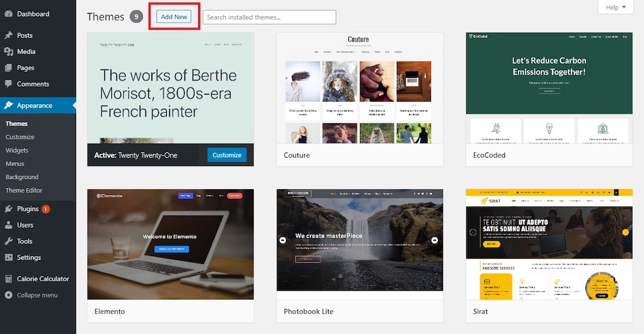The height and width of the screenshot is (334, 644).
Task: Click the Search installed themes field
Action: point(269,17)
